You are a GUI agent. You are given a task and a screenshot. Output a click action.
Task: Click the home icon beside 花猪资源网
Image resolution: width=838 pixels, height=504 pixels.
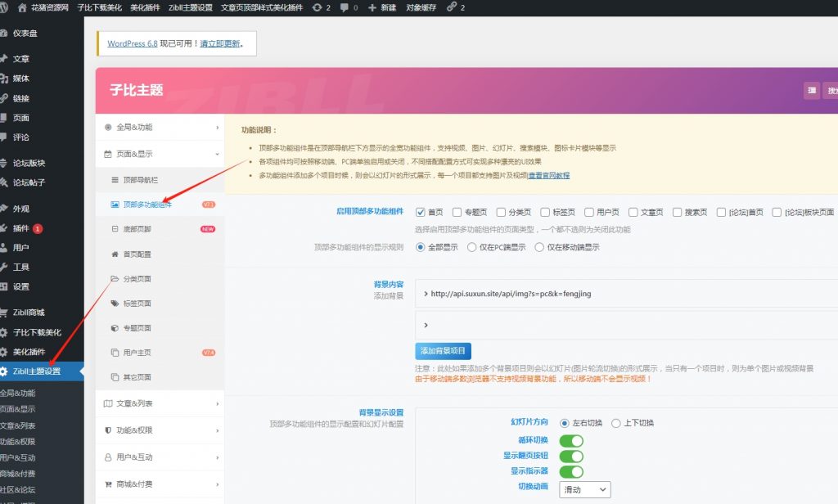tap(22, 7)
